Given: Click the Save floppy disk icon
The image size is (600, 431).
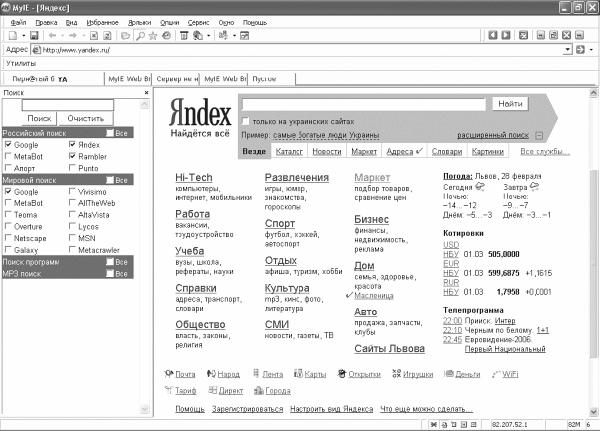Looking at the screenshot, I should point(34,35).
